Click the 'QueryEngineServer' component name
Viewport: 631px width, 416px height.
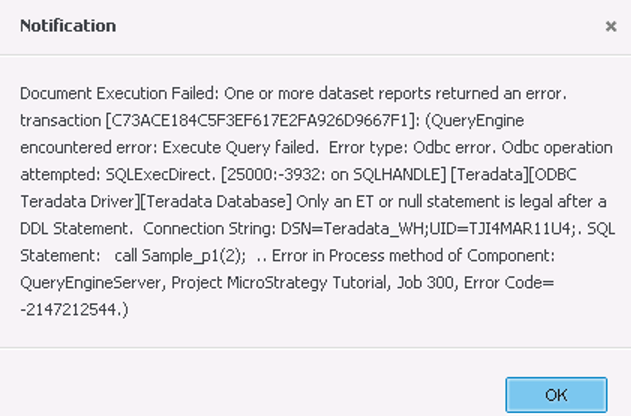(x=92, y=283)
